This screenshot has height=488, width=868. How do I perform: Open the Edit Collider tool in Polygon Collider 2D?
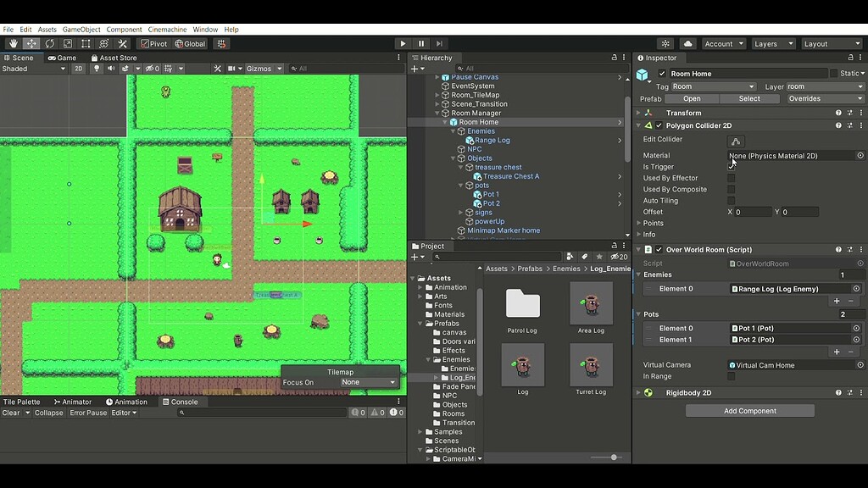tap(736, 141)
